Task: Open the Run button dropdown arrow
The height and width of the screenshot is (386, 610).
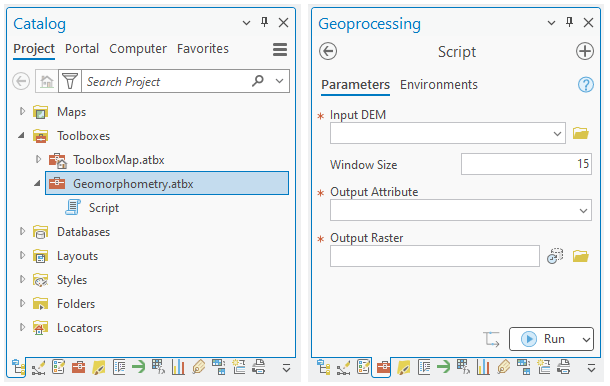Action: point(586,339)
